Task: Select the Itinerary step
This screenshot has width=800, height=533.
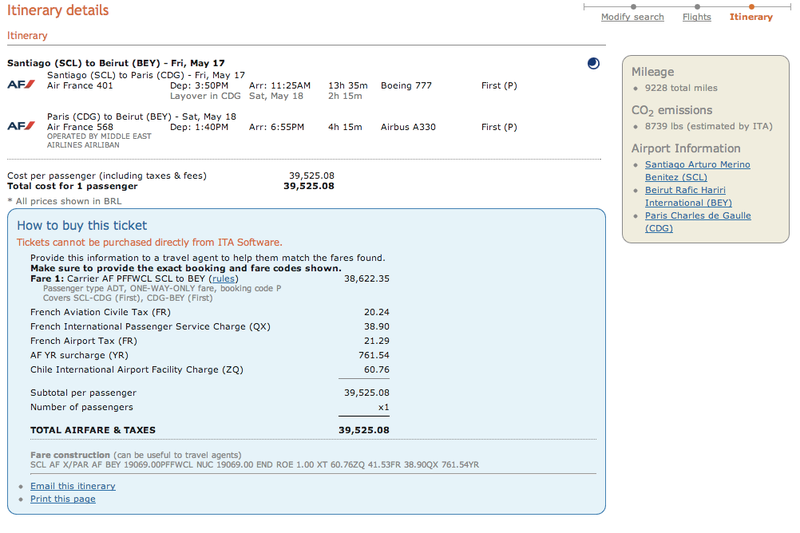Action: pyautogui.click(x=751, y=17)
